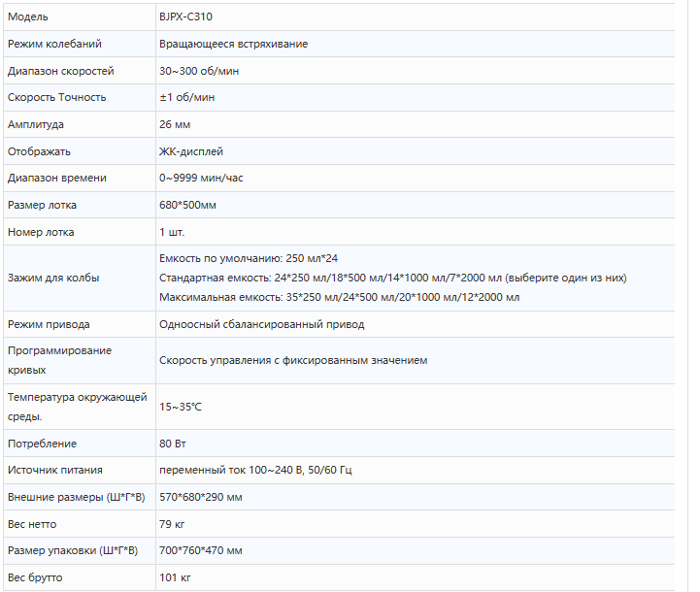Click 'Одноосный сбалансированный привод' text
This screenshot has height=592, width=700.
(x=261, y=324)
